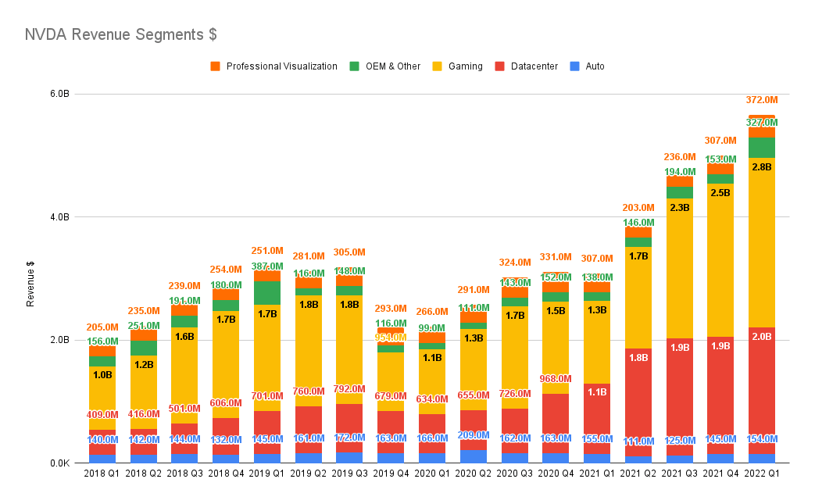
Task: Click the 6.0B y-axis label
Action: [59, 94]
